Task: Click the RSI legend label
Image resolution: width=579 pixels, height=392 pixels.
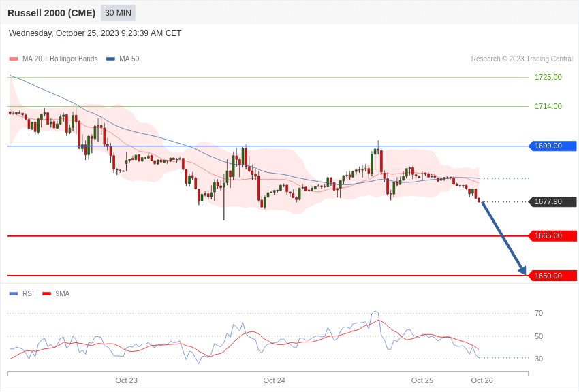Action: coord(28,293)
